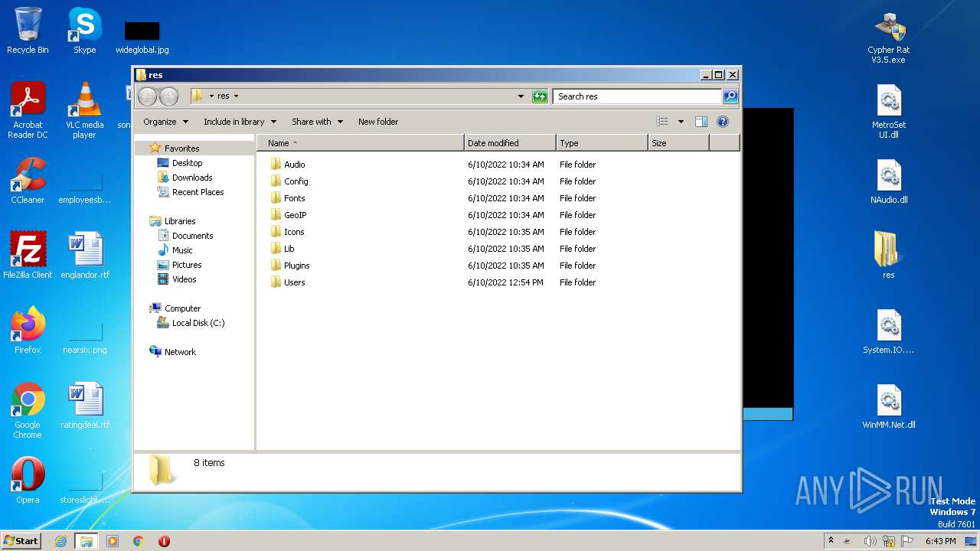
Task: Click the Start button
Action: [x=21, y=540]
